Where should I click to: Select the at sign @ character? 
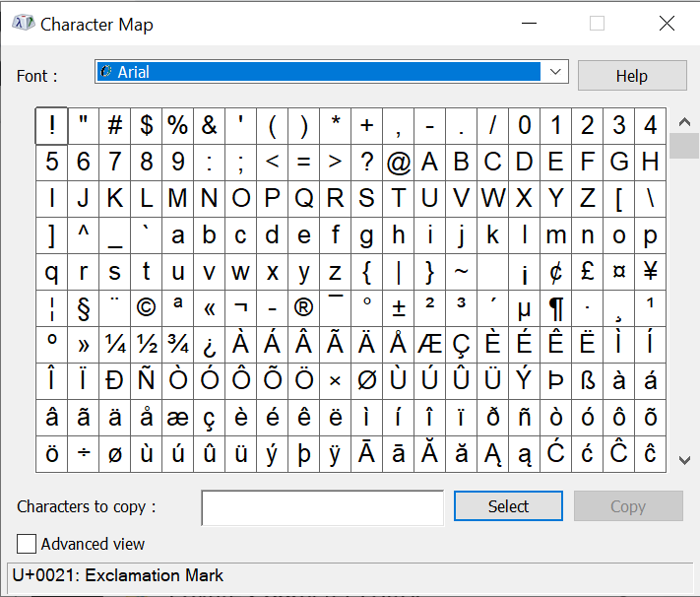(x=399, y=163)
